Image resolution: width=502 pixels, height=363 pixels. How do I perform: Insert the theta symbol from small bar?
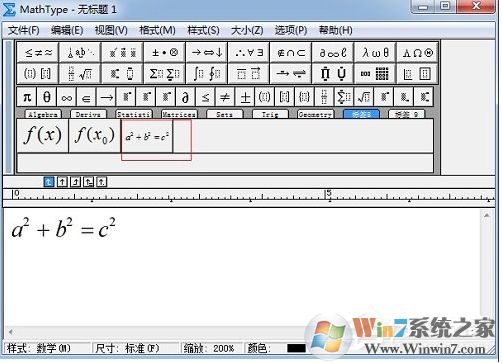(x=47, y=97)
